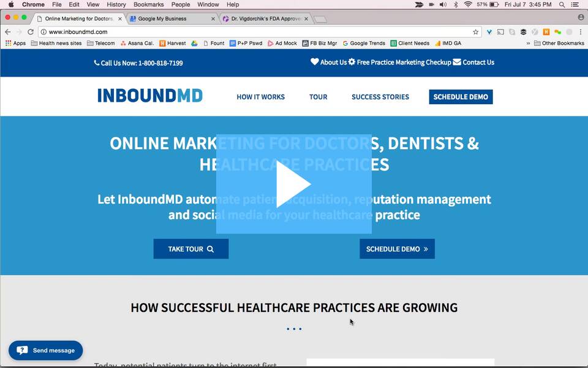Open the Health news sites bookmark folder
The width and height of the screenshot is (588, 368).
click(56, 43)
